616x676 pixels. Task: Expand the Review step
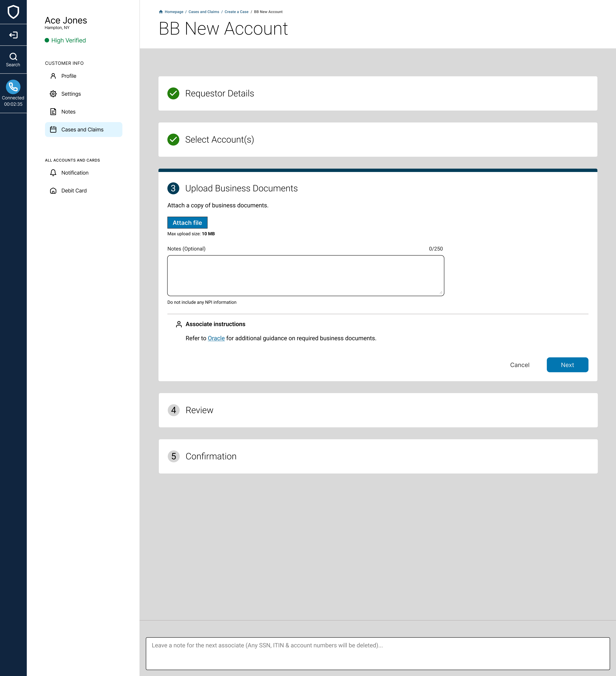199,410
